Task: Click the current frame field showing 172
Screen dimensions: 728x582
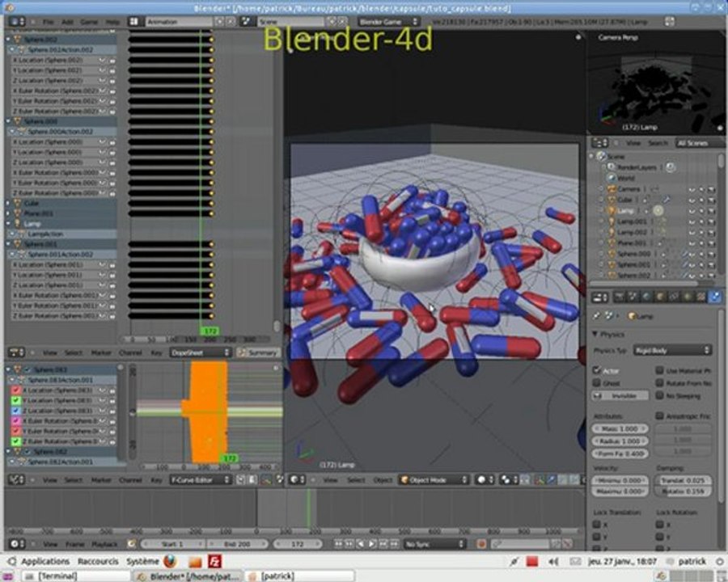Action: (x=297, y=543)
